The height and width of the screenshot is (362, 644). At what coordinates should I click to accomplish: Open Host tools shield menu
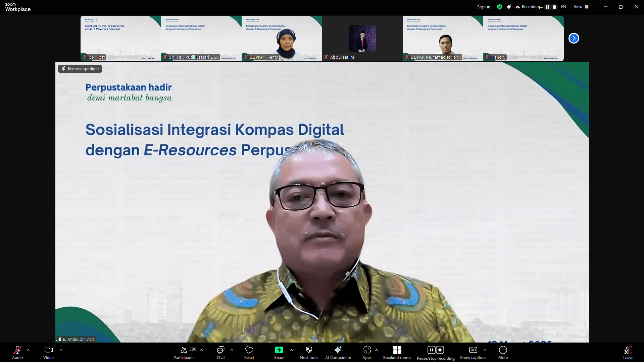pos(309,353)
